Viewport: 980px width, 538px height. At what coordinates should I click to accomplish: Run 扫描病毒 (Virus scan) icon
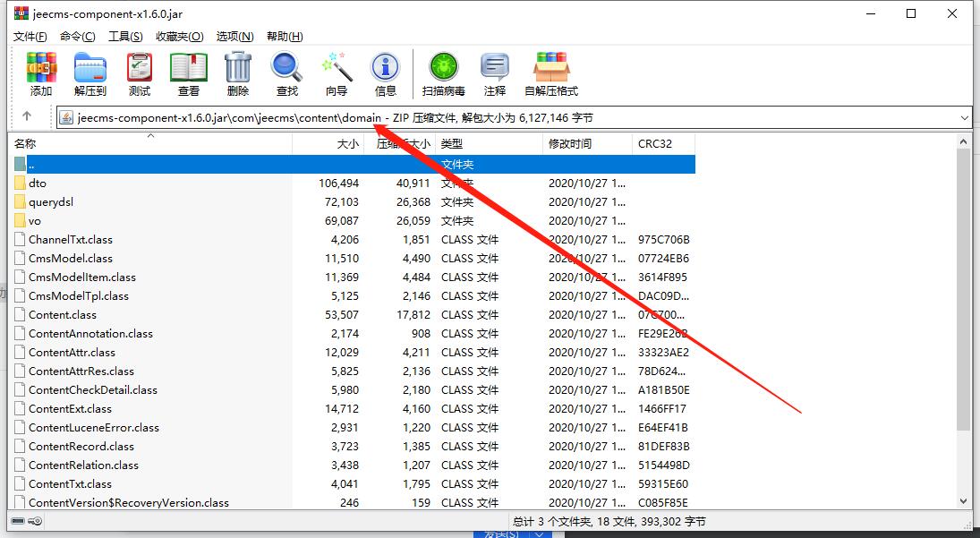[444, 73]
